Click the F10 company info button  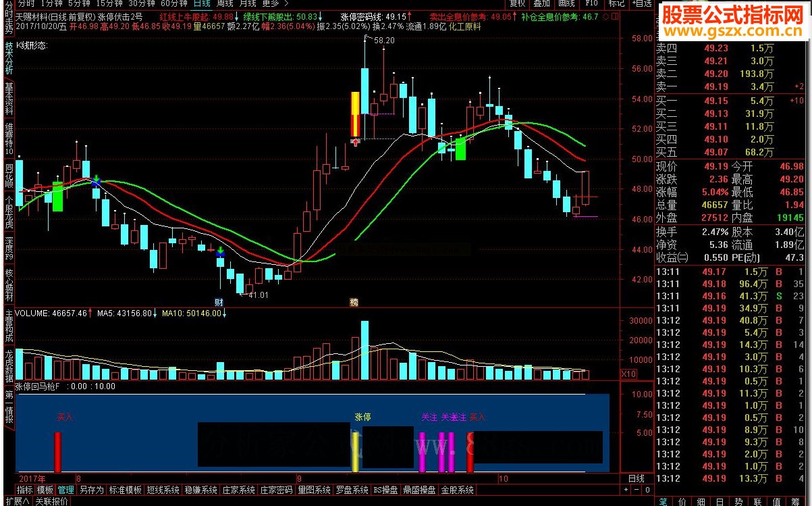(591, 3)
